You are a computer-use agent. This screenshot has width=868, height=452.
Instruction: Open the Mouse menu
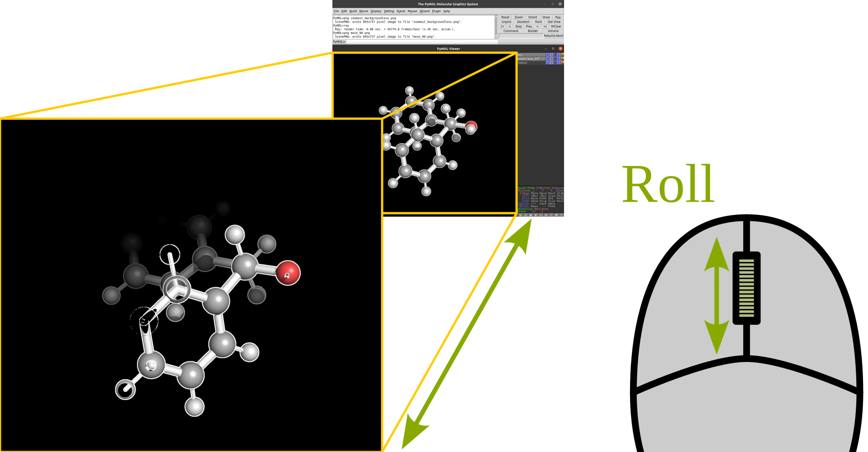coord(413,11)
